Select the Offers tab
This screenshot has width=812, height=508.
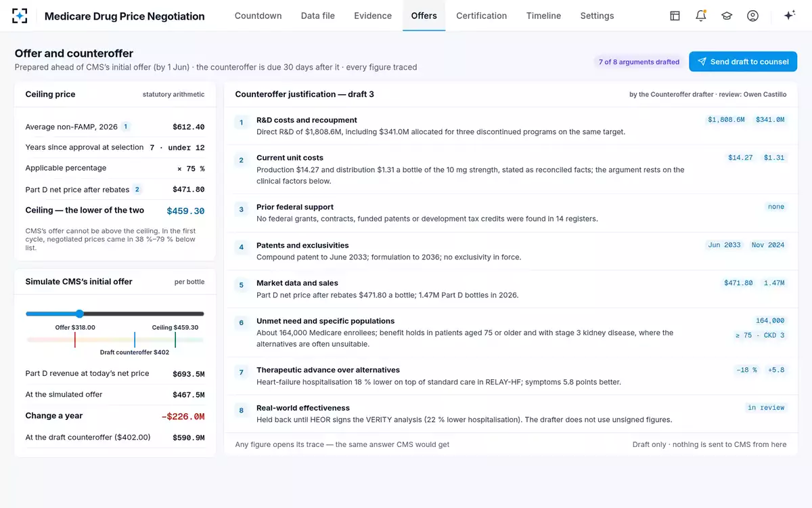[424, 16]
